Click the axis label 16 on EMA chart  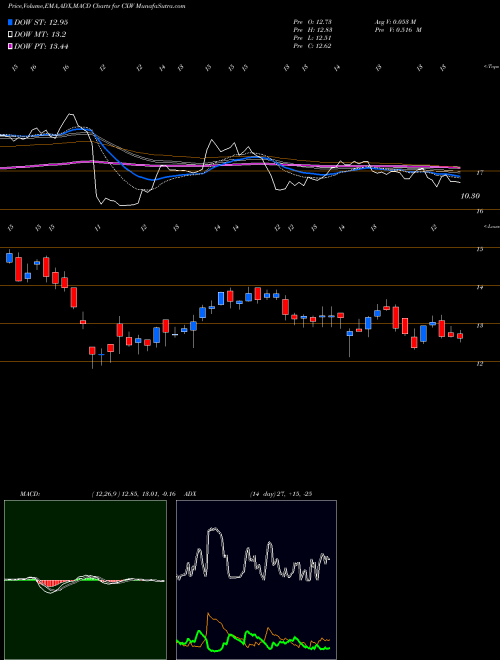click(480, 211)
